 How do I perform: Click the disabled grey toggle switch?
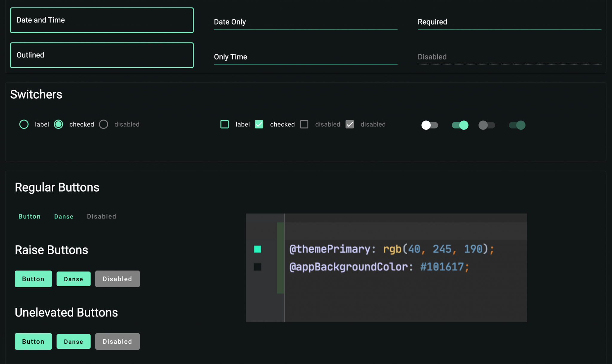point(486,125)
